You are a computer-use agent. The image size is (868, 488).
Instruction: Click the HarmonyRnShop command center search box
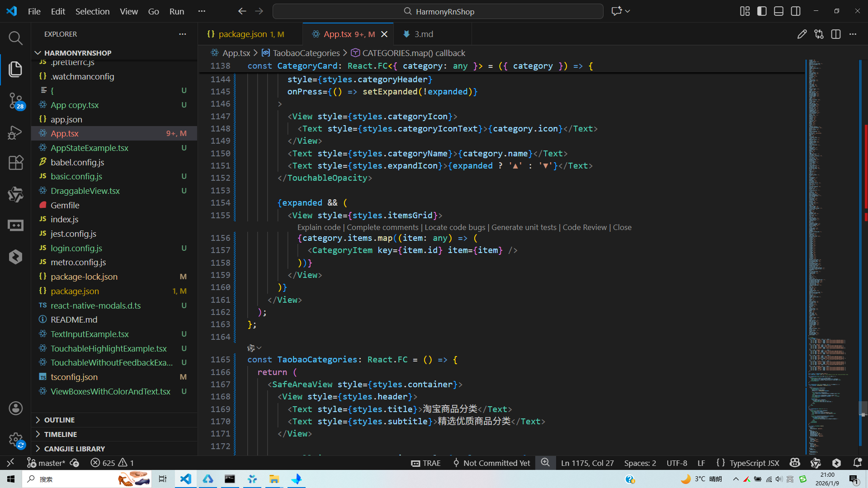438,11
